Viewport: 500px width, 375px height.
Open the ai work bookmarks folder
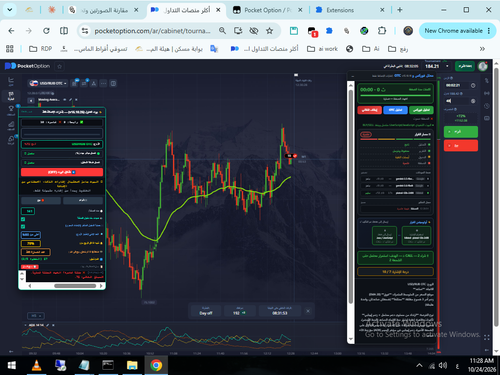click(322, 49)
